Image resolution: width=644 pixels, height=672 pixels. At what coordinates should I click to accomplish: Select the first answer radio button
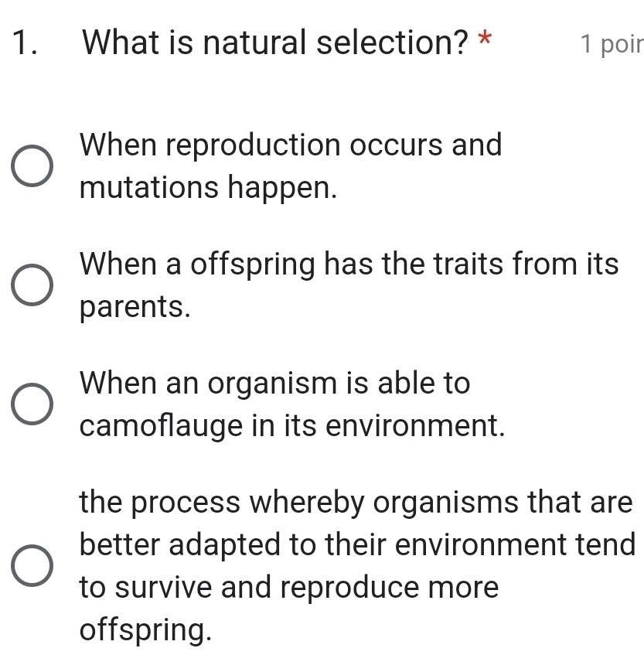tap(32, 165)
